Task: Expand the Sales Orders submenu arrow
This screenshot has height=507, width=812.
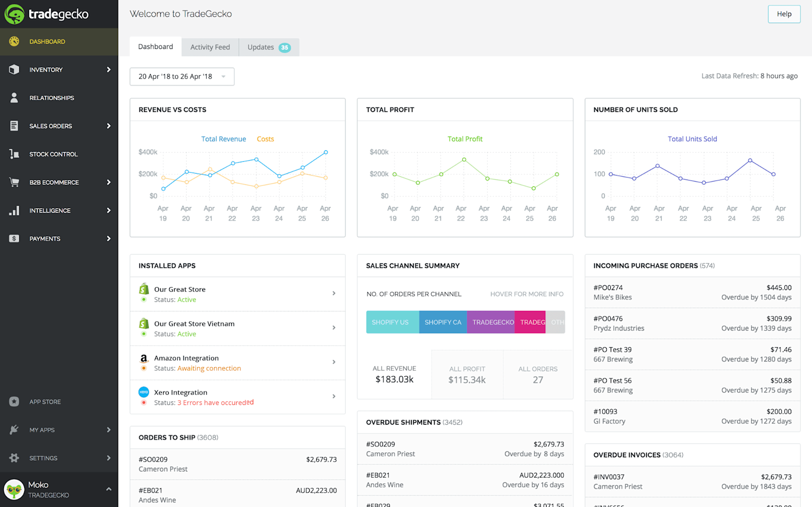Action: coord(109,126)
